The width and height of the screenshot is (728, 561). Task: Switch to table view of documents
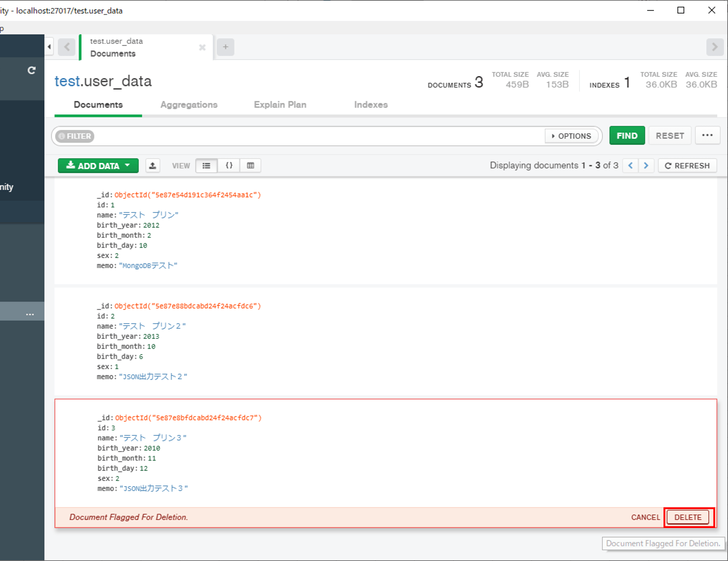coord(250,165)
